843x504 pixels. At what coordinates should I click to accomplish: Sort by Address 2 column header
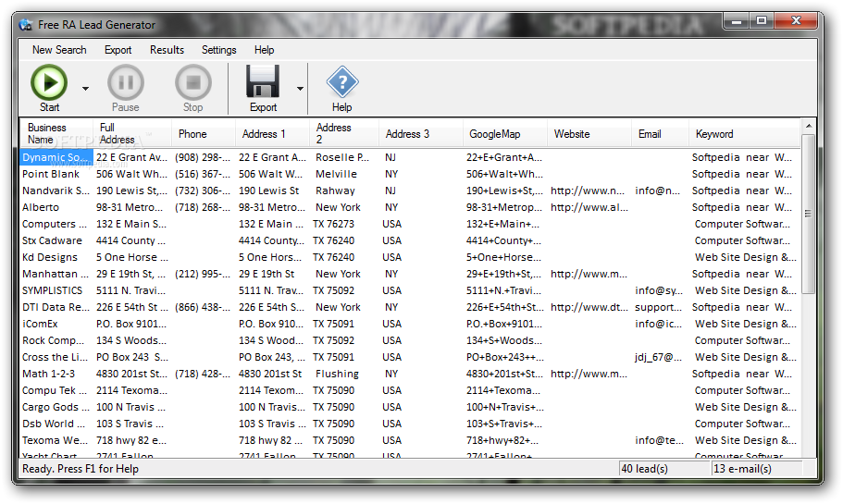[x=344, y=133]
